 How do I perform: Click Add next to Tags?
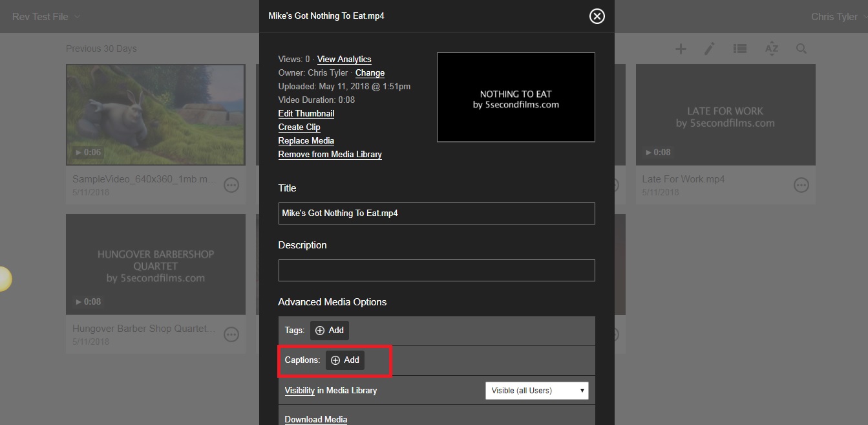(x=329, y=330)
